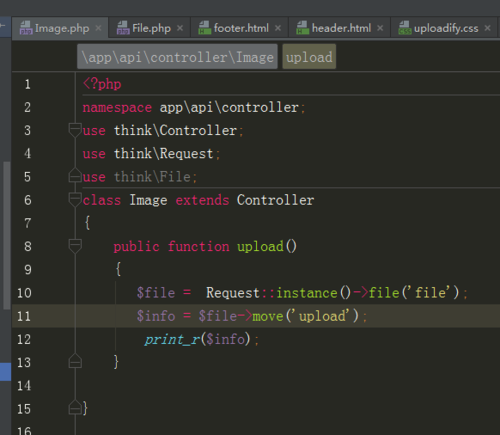This screenshot has width=500, height=435.
Task: Open the uploadify.css tab
Action: (x=445, y=28)
